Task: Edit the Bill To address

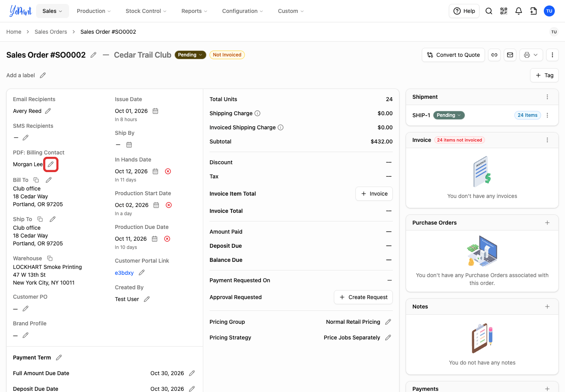Action: [x=49, y=180]
